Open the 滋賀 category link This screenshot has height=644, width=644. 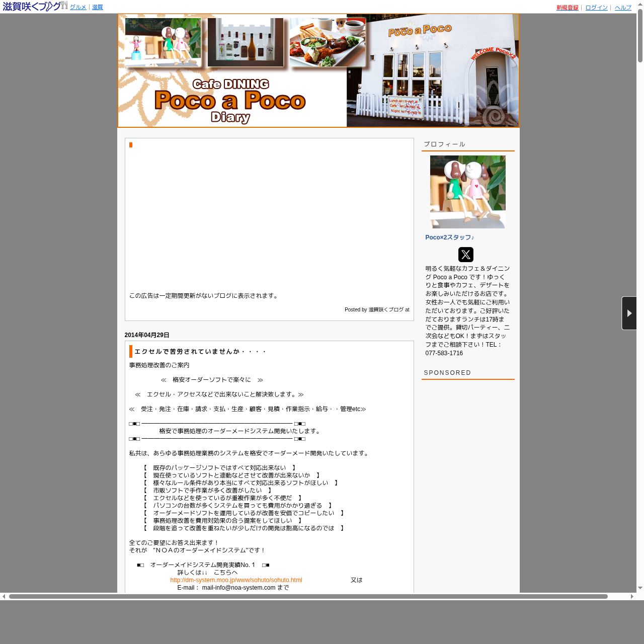point(97,7)
